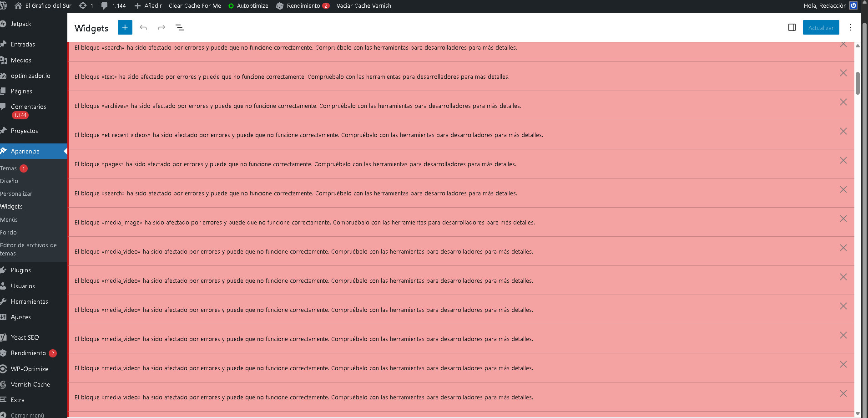
Task: Open Personalizar under Apariencia
Action: pyautogui.click(x=16, y=194)
